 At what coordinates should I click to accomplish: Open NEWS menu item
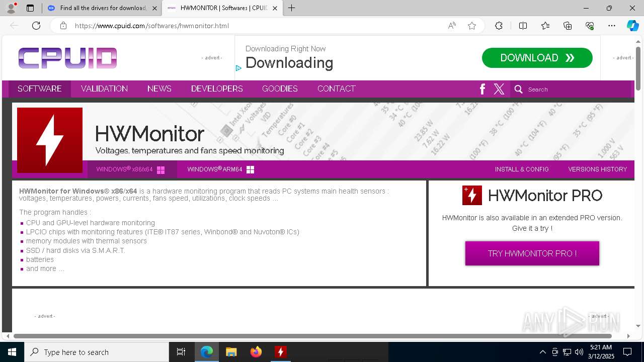click(x=159, y=88)
